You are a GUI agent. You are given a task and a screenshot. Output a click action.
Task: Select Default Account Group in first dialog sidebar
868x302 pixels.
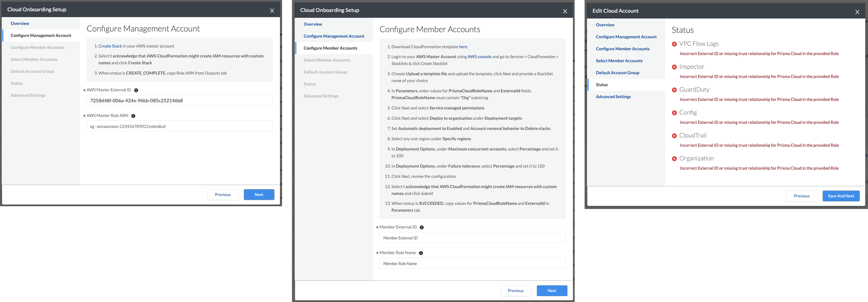32,71
